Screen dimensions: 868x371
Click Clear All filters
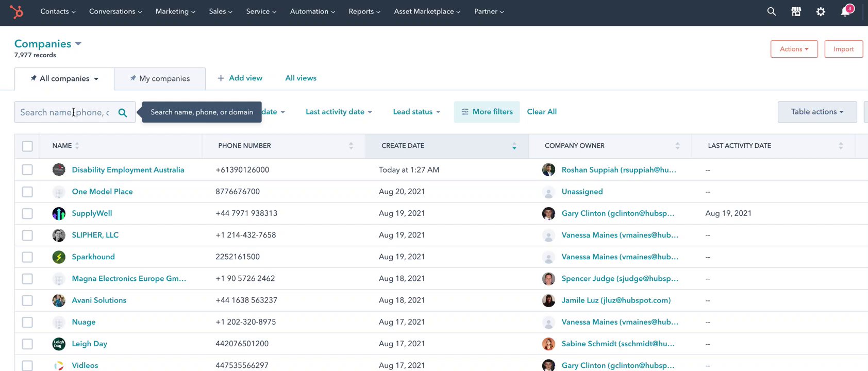click(x=542, y=112)
